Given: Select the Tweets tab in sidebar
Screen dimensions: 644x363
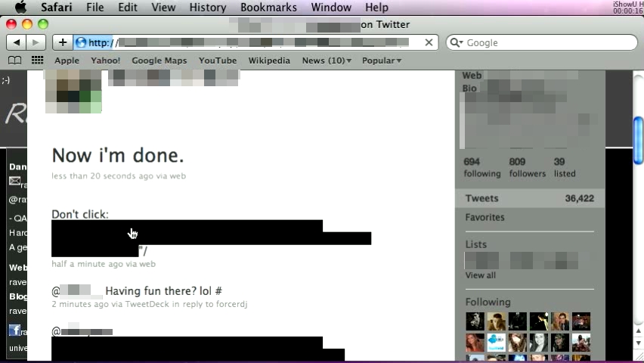Looking at the screenshot, I should pos(481,199).
